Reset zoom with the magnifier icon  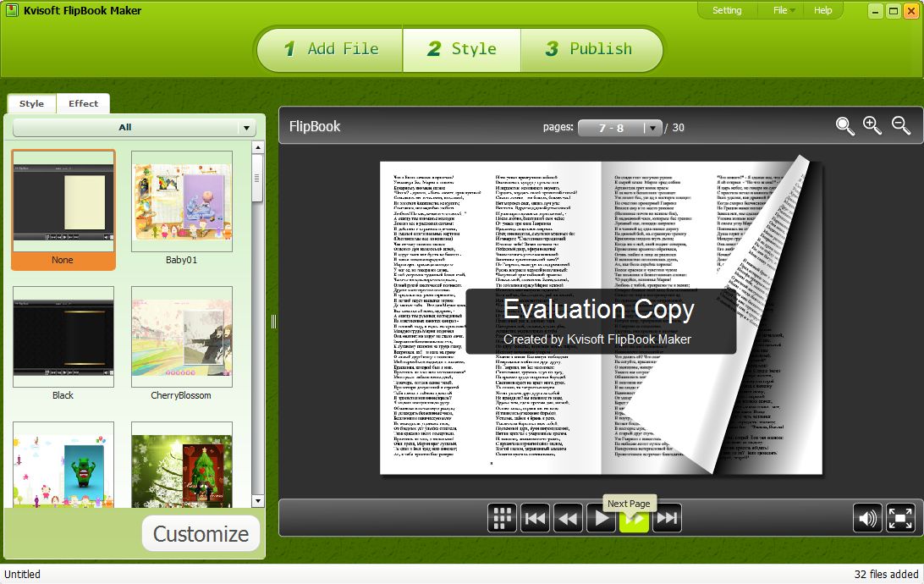click(844, 126)
